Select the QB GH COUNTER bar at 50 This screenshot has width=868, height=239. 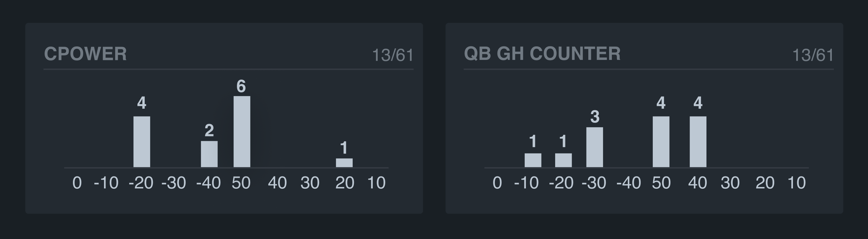661,142
